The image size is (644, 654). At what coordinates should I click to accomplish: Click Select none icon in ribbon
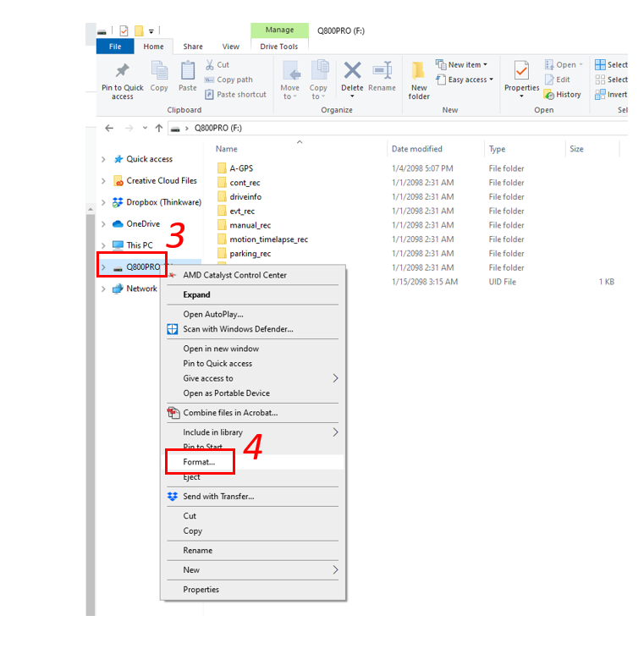pyautogui.click(x=600, y=80)
